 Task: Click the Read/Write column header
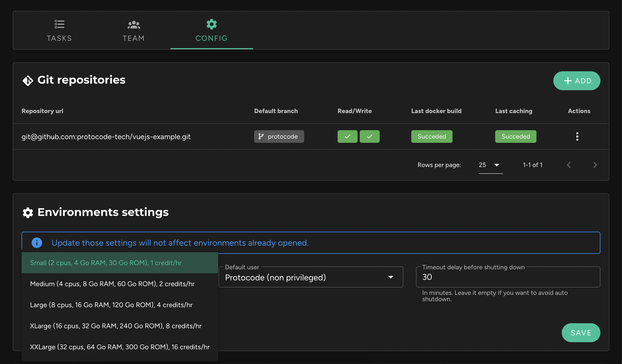coord(355,111)
